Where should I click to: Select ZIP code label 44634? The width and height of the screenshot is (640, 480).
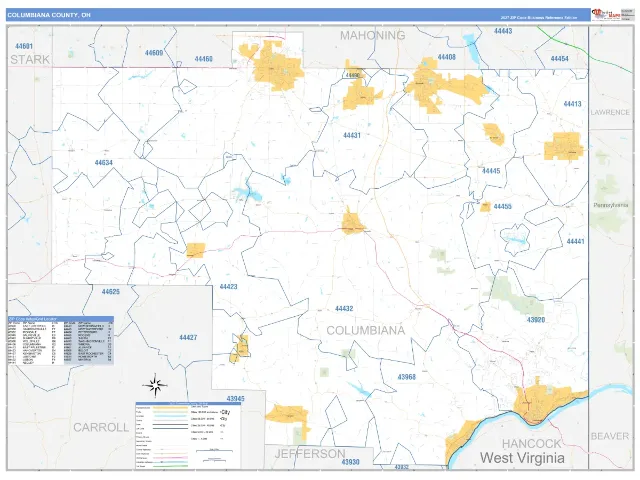(104, 163)
